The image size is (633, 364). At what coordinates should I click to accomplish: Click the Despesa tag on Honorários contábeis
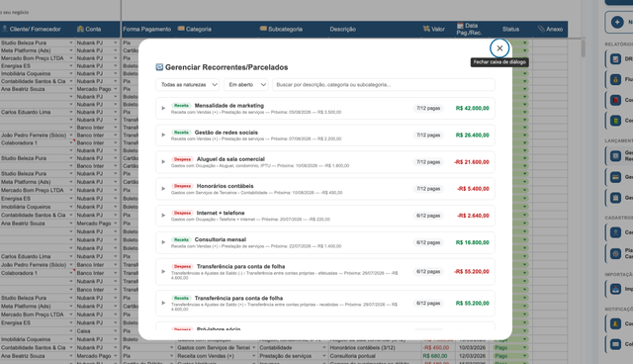click(182, 186)
